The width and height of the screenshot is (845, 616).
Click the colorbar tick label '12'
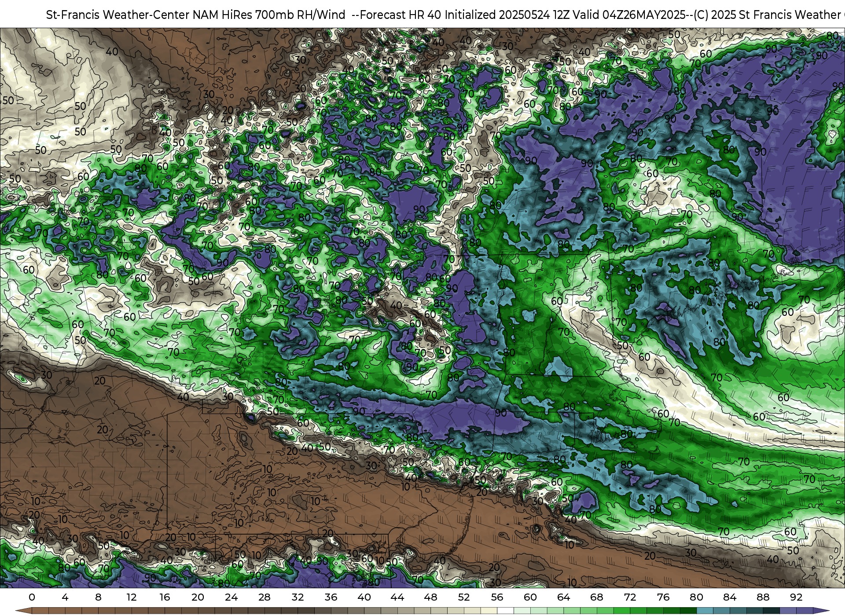coord(132,597)
